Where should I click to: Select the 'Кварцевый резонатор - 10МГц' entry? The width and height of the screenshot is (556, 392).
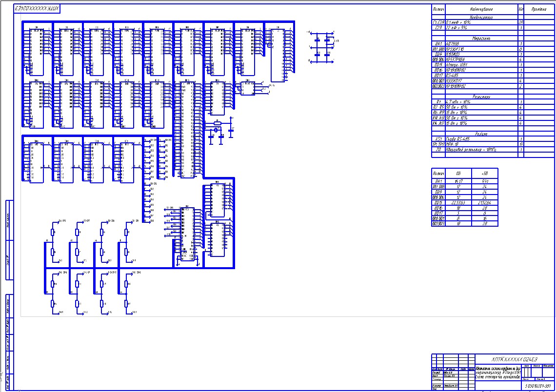click(471, 150)
